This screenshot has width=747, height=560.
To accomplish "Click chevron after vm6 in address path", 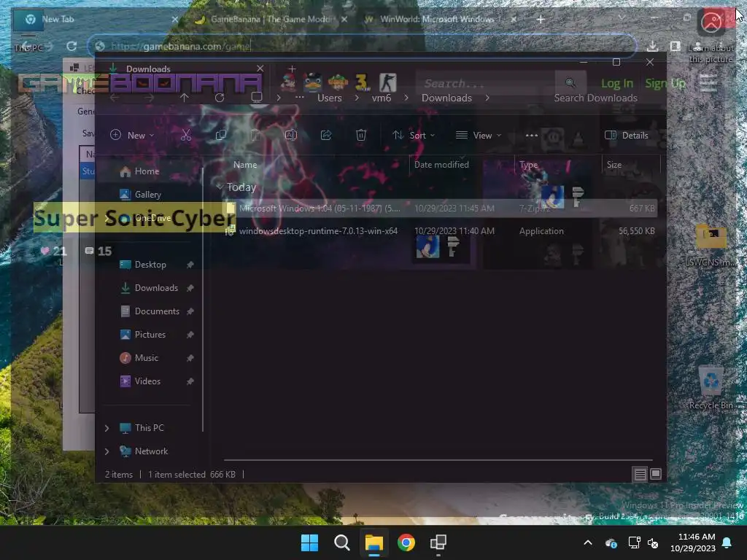I will pyautogui.click(x=406, y=98).
